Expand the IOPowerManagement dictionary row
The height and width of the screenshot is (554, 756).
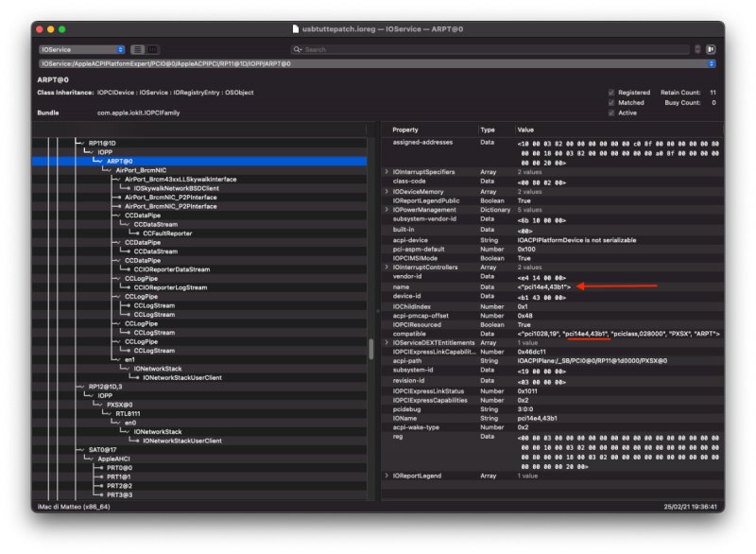pos(387,210)
